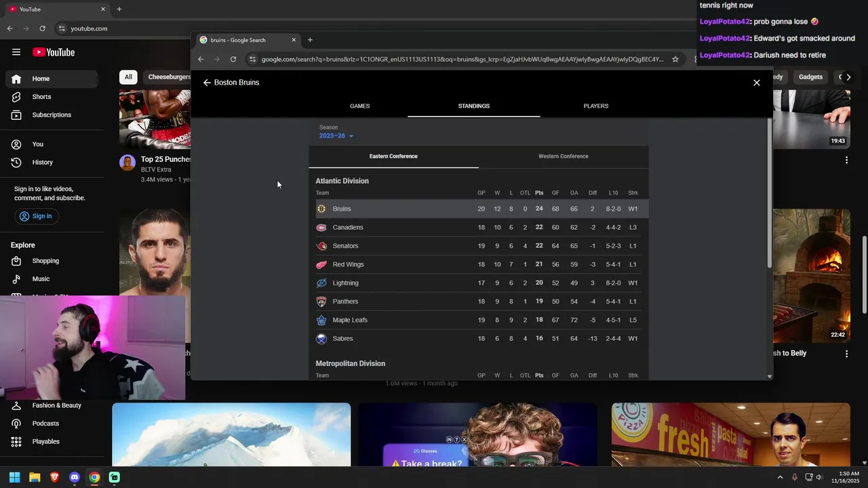Open Subscriptions in YouTube sidebar

(x=52, y=115)
